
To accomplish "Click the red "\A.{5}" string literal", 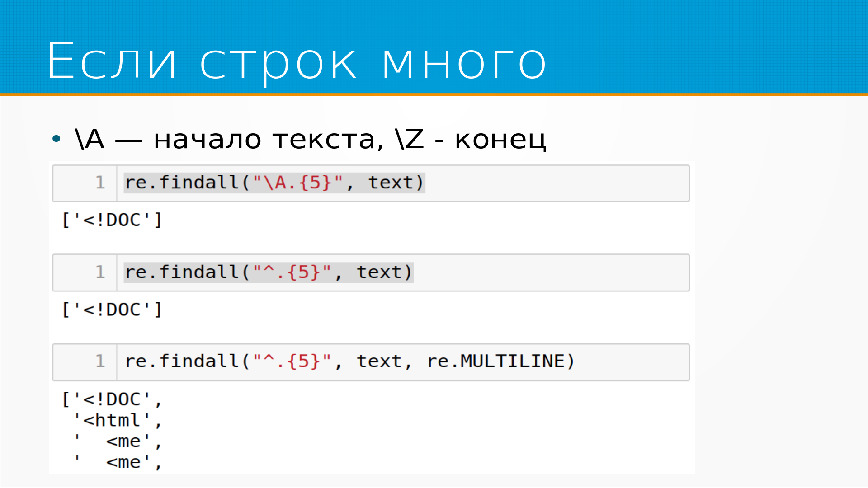I will point(297,183).
